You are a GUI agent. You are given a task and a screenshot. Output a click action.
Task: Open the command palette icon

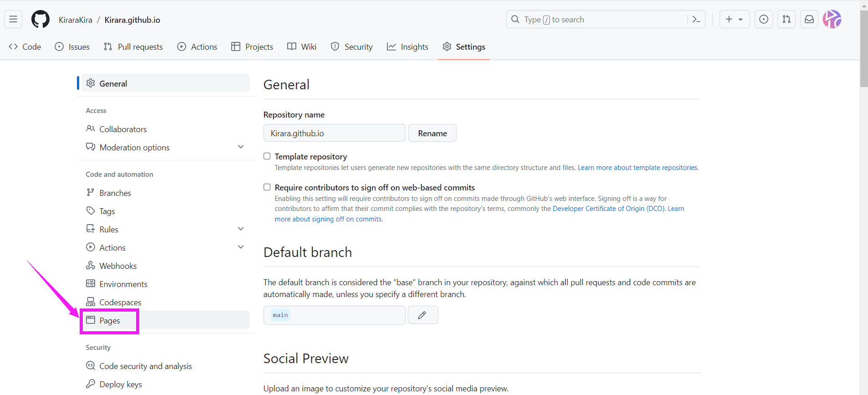coord(696,19)
